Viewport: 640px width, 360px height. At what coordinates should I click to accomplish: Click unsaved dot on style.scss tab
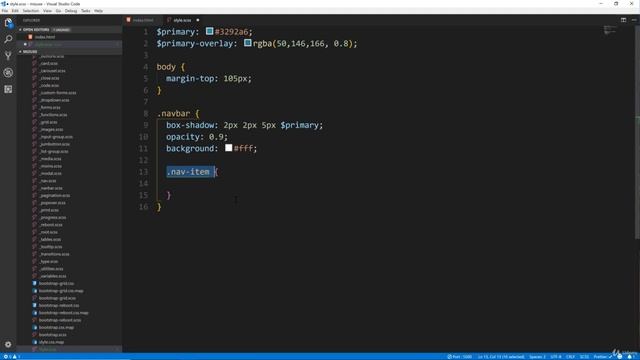(x=198, y=20)
